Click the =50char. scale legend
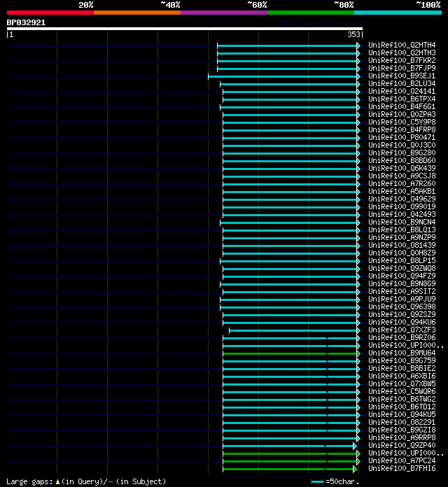The height and width of the screenshot is (487, 448). coord(335,481)
